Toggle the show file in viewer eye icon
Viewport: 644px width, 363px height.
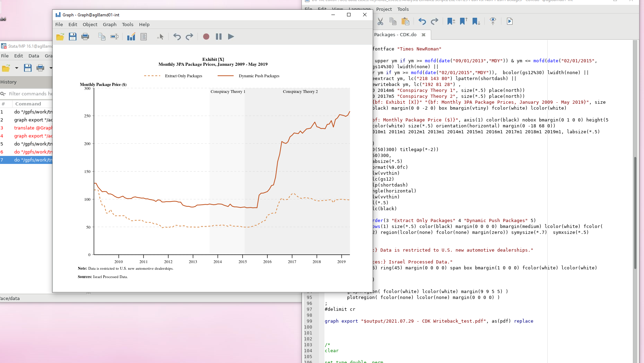click(493, 22)
